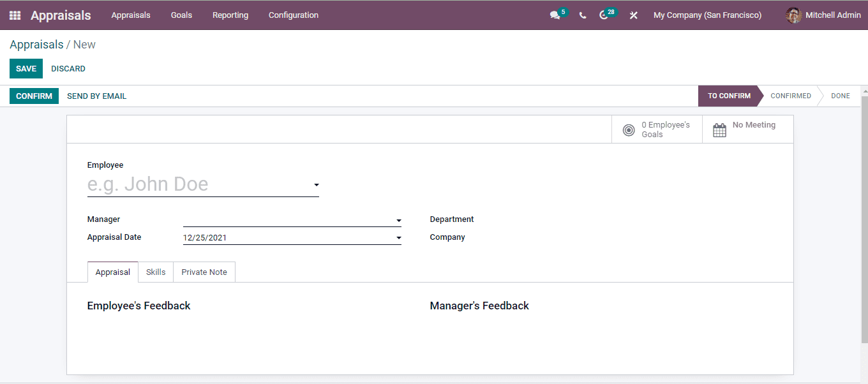
Task: Open the Configuration menu
Action: tap(294, 15)
